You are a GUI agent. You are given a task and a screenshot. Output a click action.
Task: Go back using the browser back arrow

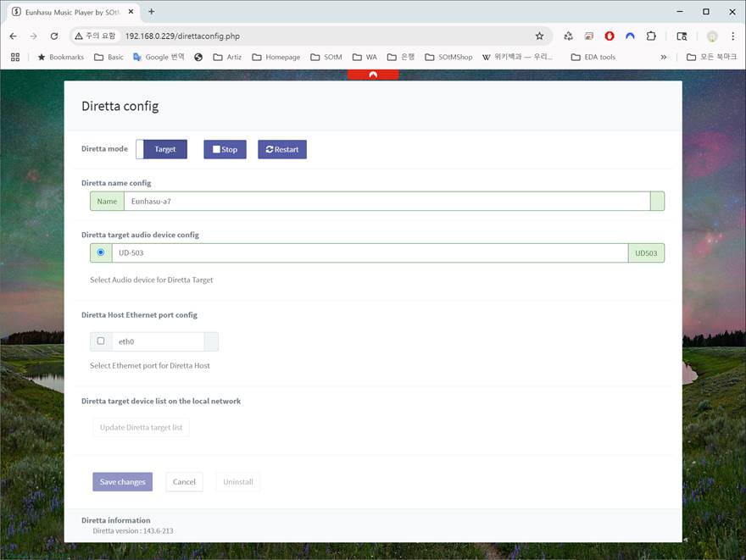[13, 36]
